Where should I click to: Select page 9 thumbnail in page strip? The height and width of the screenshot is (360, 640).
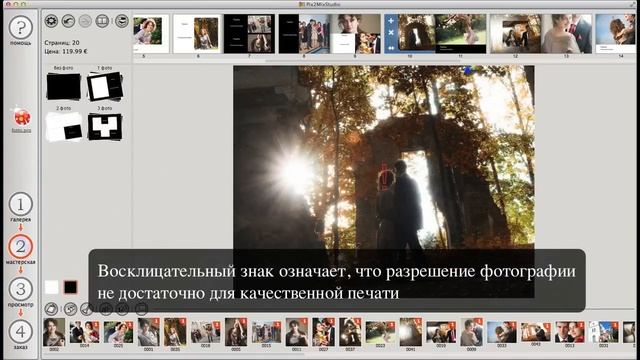(x=355, y=33)
